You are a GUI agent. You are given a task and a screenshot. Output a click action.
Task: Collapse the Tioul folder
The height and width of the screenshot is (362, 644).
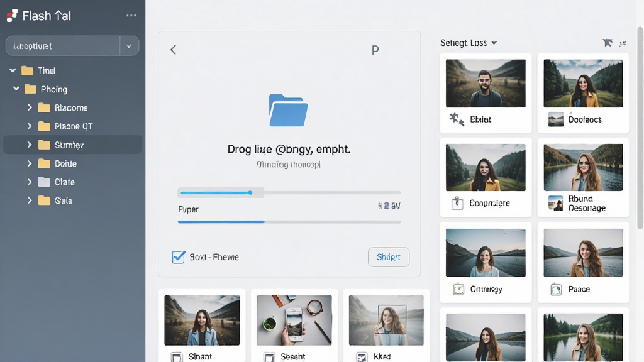coord(13,70)
